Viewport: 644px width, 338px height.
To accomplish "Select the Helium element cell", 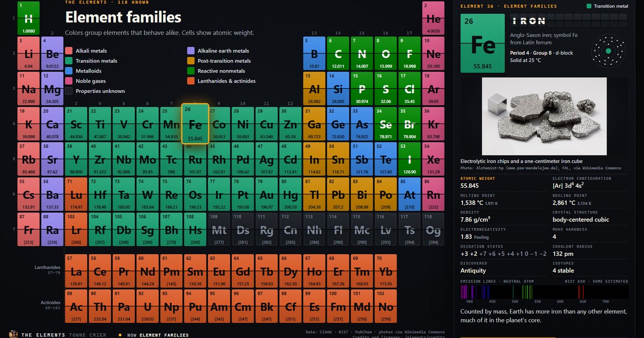I will tap(434, 19).
